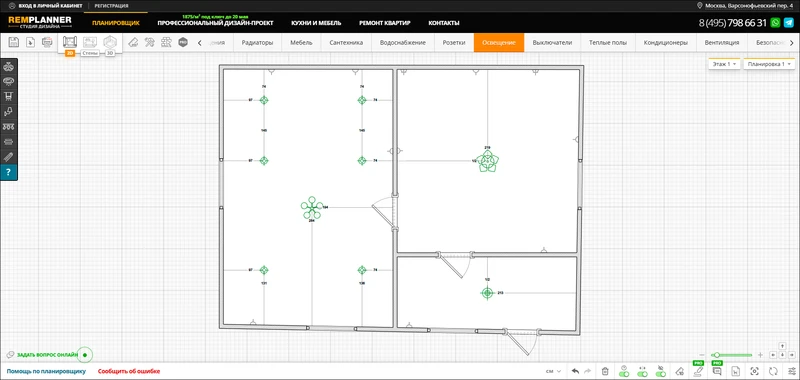This screenshot has height=380, width=800.
Task: Click the dark PRO hexagon badge icon
Action: click(x=183, y=42)
